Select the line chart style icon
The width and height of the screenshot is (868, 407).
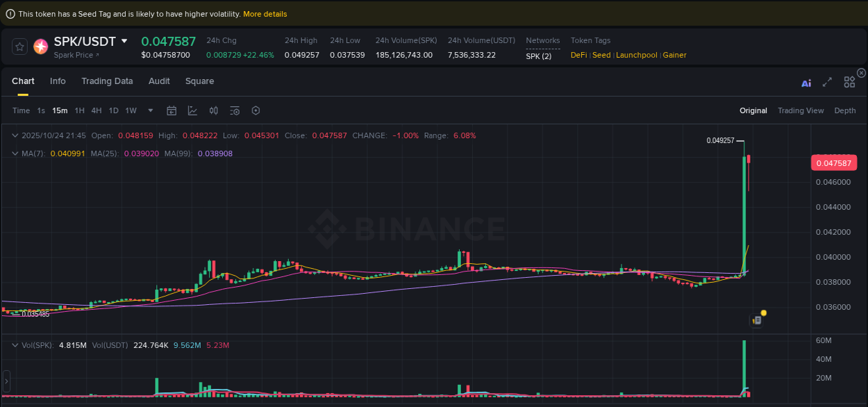pos(192,110)
